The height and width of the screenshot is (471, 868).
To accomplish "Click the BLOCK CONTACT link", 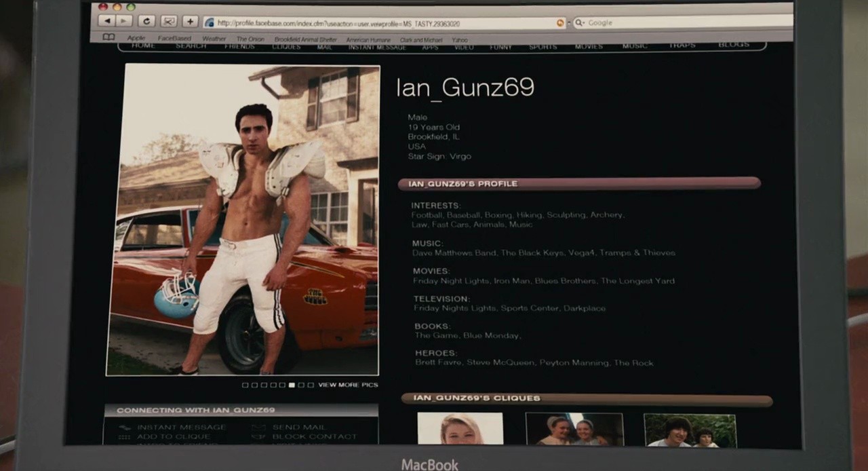I will click(x=315, y=437).
